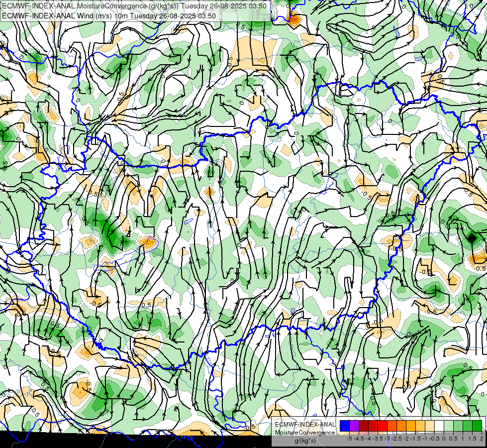Image resolution: width=487 pixels, height=448 pixels.
Task: Select the medium green swatch between 1 and 1.5
Action: click(x=468, y=426)
